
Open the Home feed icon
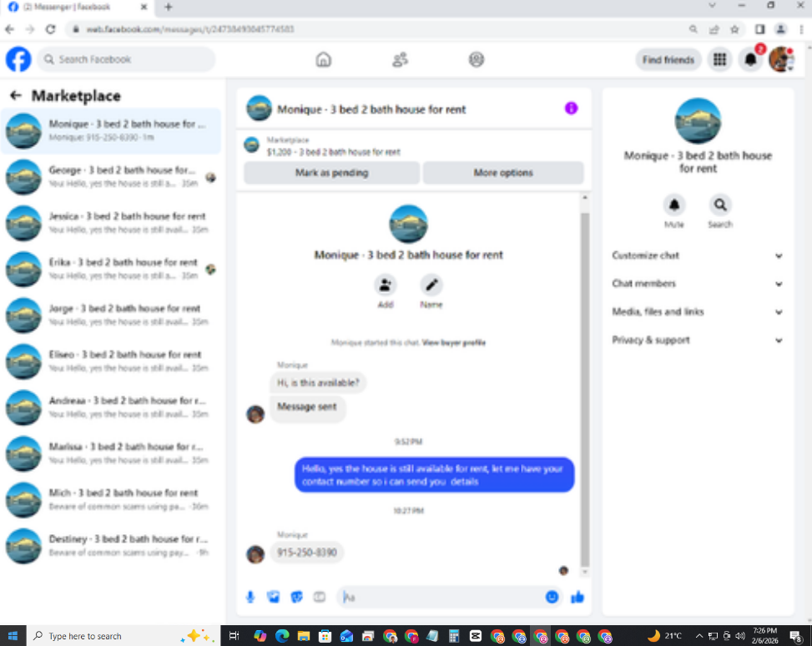tap(323, 59)
